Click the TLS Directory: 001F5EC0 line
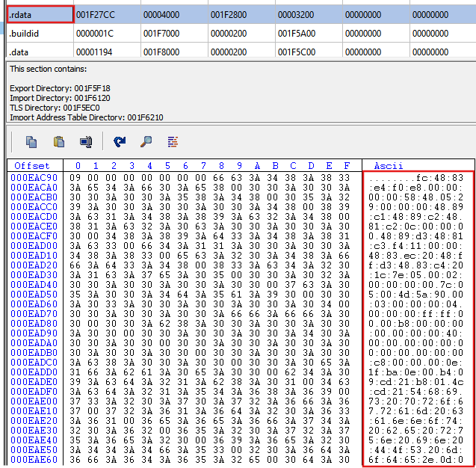This screenshot has height=468, width=476. point(55,108)
